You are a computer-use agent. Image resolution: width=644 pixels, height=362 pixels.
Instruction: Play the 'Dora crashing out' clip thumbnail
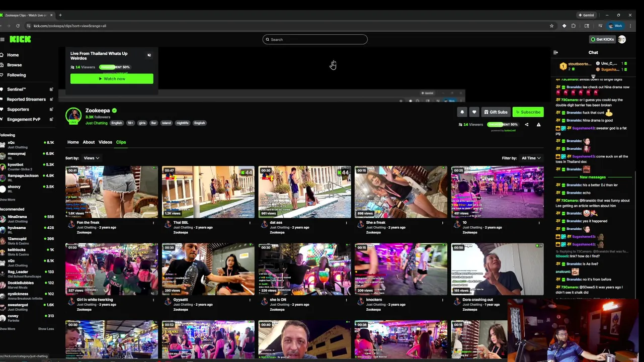pos(497,269)
